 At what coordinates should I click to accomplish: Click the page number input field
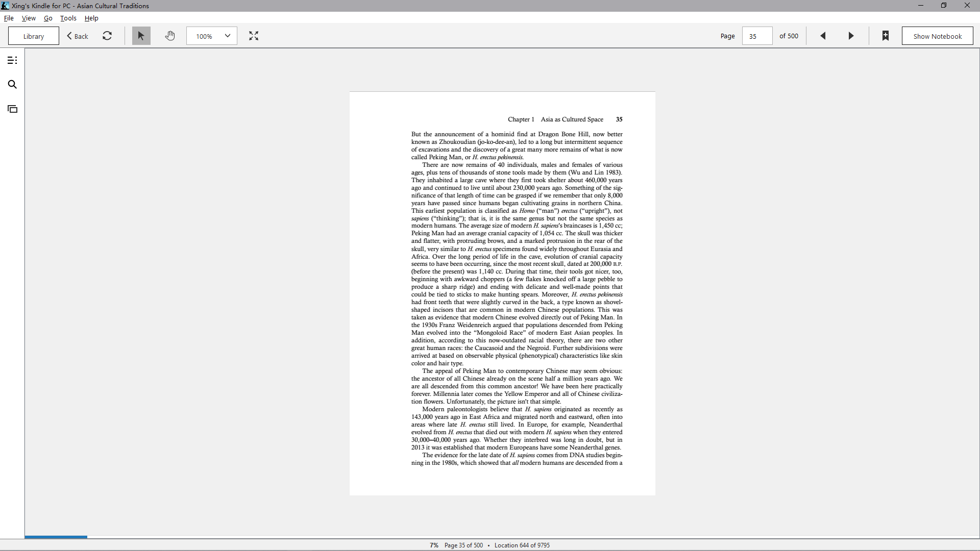pos(757,36)
